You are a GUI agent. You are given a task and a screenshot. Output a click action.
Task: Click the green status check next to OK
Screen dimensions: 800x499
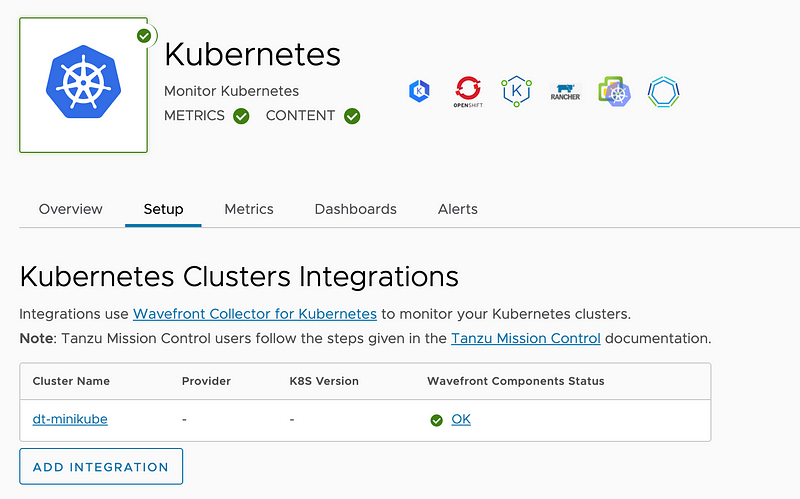point(436,420)
